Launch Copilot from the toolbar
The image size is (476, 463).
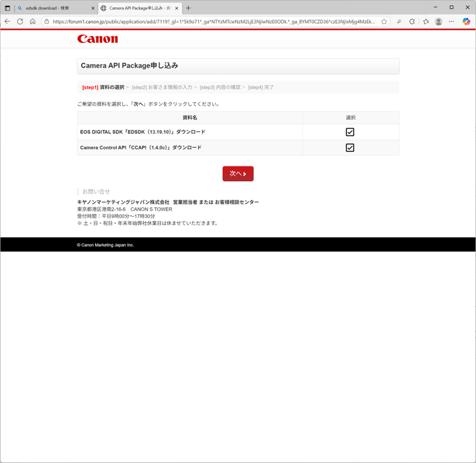[466, 22]
